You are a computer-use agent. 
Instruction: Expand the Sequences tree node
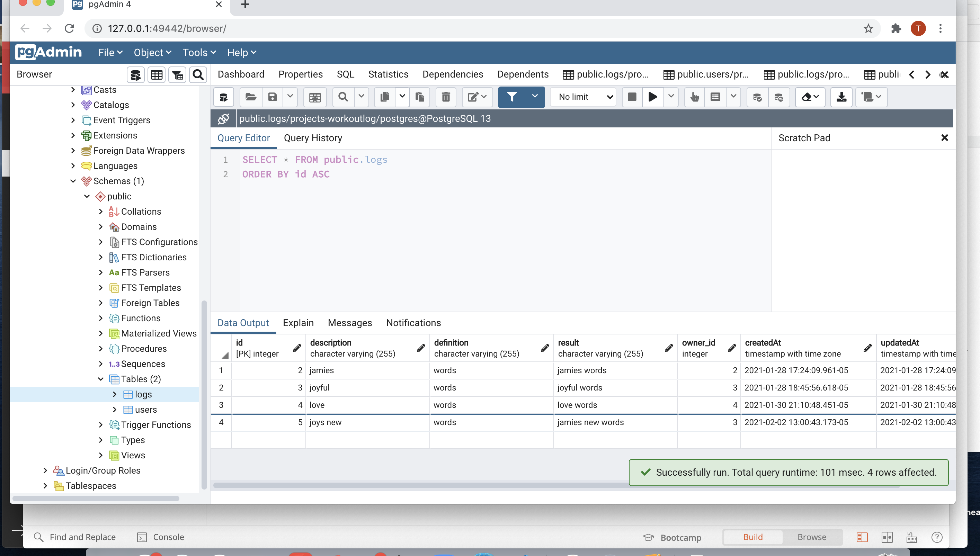100,364
